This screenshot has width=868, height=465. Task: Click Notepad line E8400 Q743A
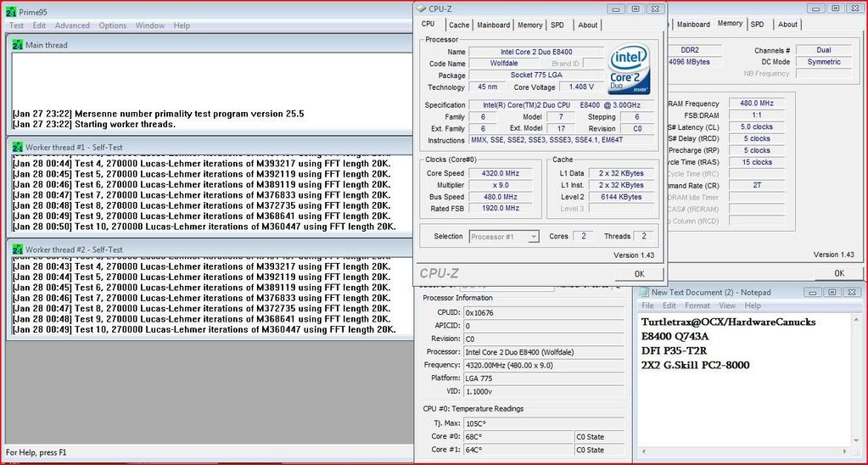tap(675, 336)
